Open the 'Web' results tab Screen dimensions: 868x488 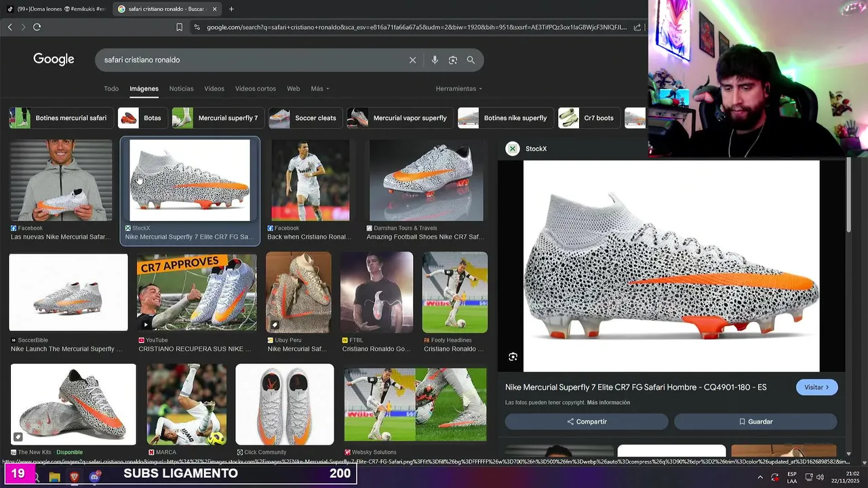pyautogui.click(x=293, y=89)
